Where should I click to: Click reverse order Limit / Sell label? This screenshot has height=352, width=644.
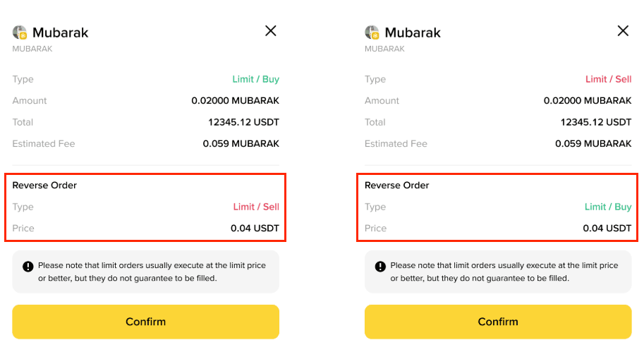256,207
